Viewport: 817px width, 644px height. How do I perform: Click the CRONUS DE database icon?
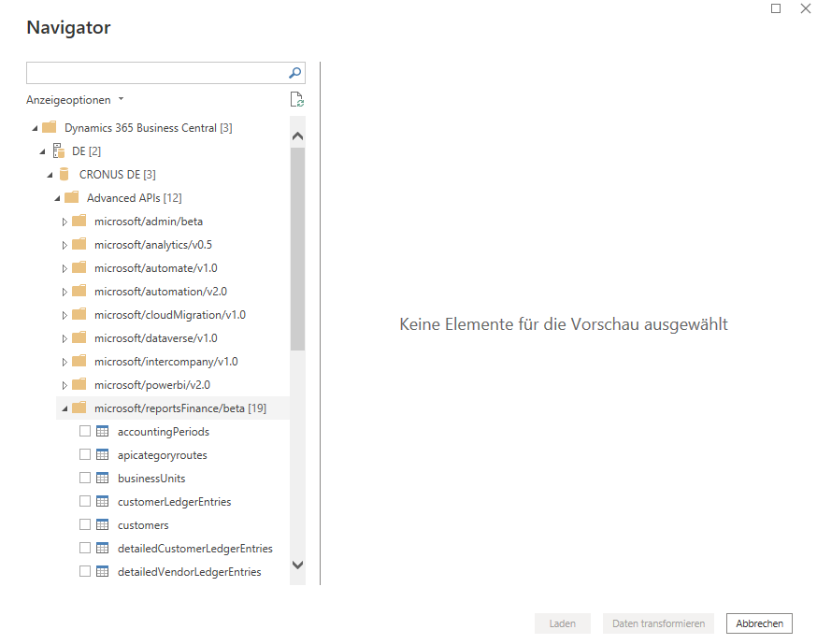(x=64, y=174)
